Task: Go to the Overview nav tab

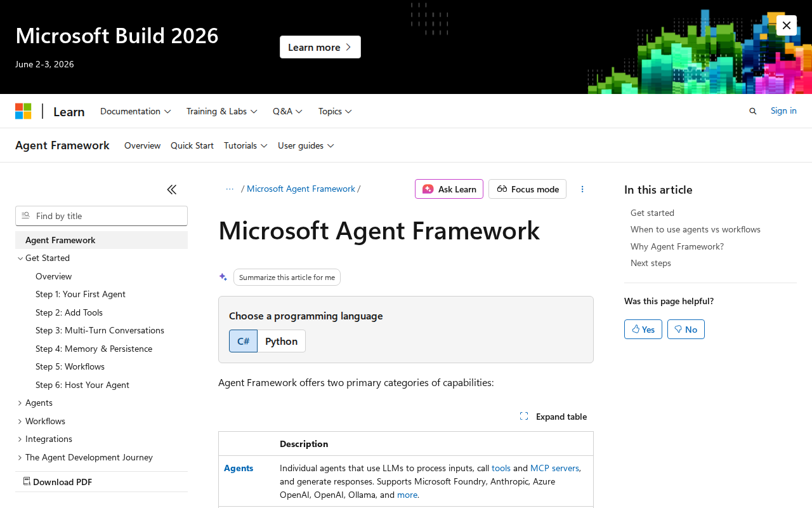Action: coord(143,145)
